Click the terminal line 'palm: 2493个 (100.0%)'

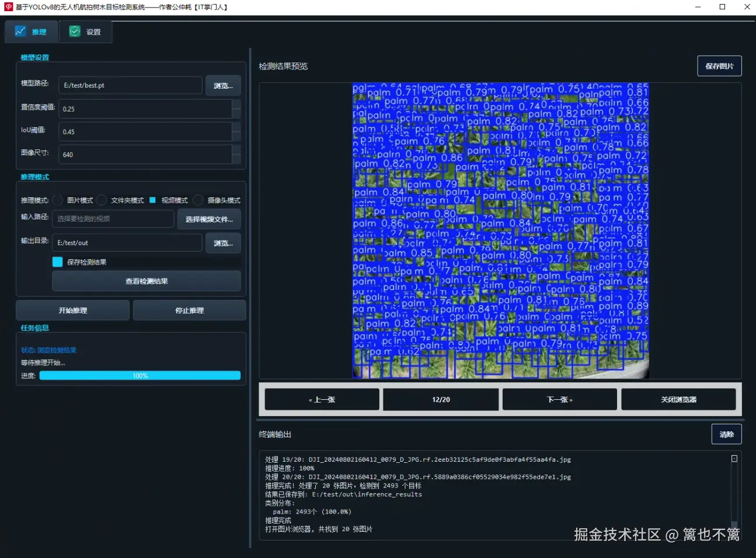click(312, 512)
